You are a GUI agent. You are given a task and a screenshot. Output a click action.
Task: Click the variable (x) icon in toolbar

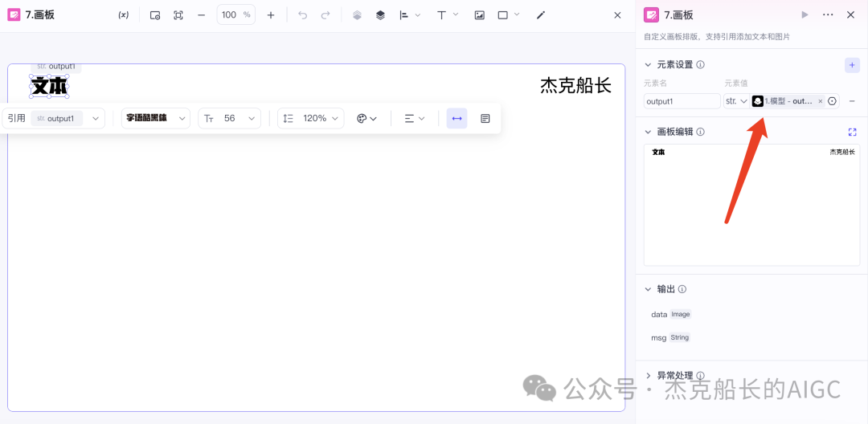(124, 15)
